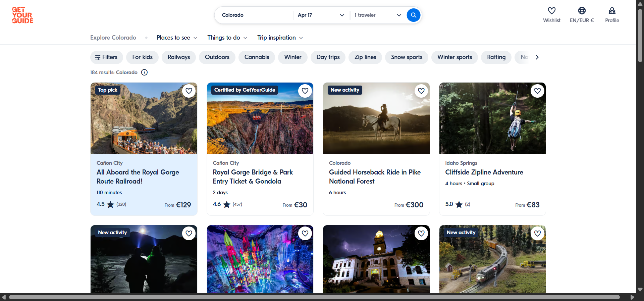This screenshot has width=644, height=301.
Task: Save Royal Gorge Railroad to wishlist
Action: click(x=189, y=91)
